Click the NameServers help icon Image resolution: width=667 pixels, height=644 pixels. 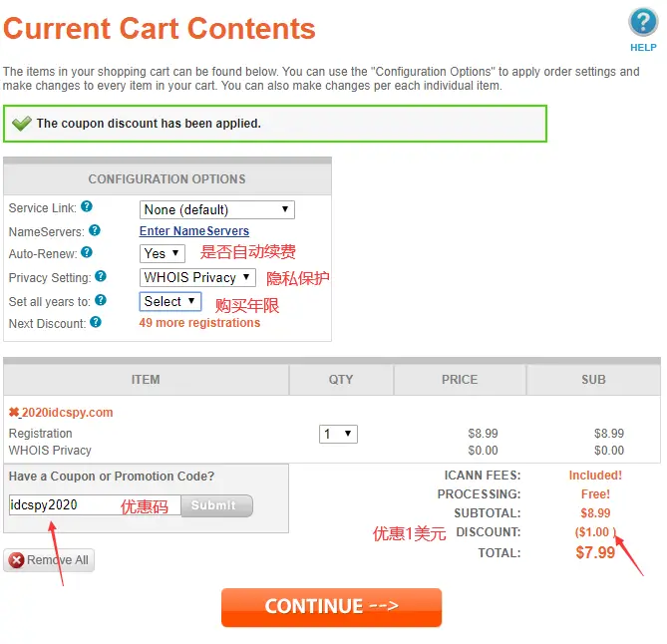coord(95,230)
